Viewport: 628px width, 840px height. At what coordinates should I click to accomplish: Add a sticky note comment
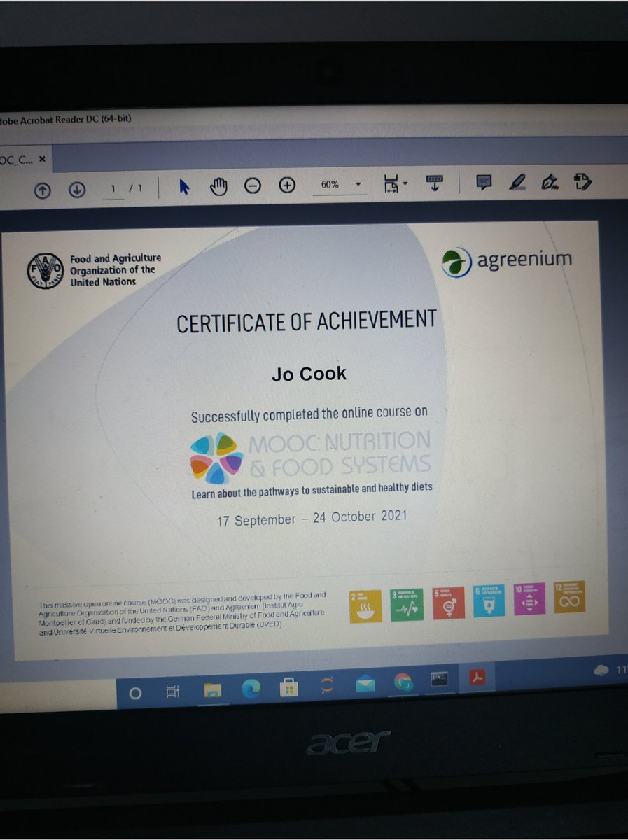click(x=483, y=183)
